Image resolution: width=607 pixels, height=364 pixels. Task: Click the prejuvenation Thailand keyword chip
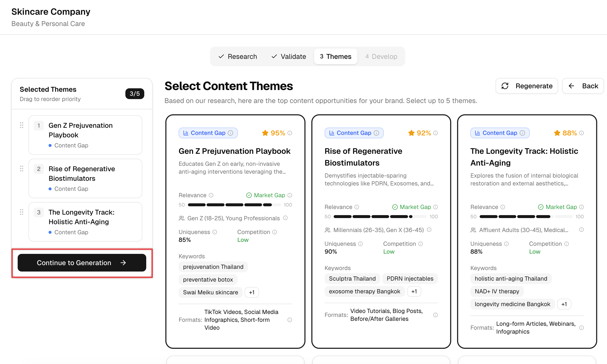[x=213, y=267]
